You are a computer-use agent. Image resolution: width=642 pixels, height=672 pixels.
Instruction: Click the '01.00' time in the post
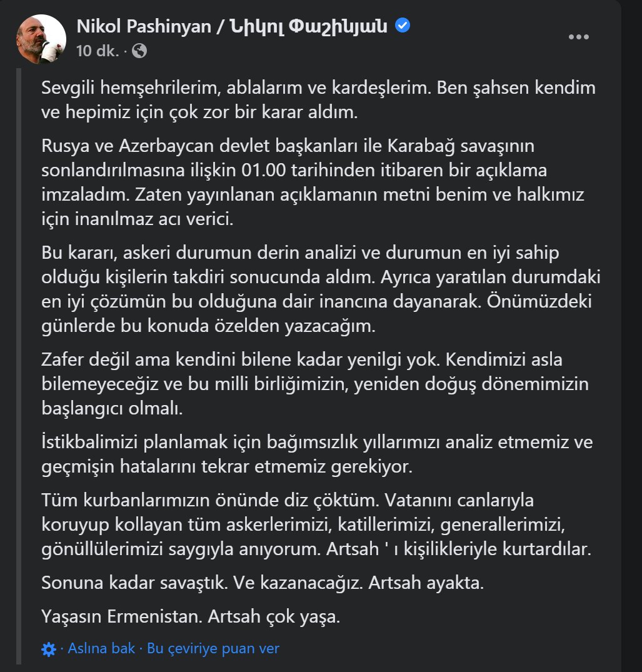[x=264, y=171]
